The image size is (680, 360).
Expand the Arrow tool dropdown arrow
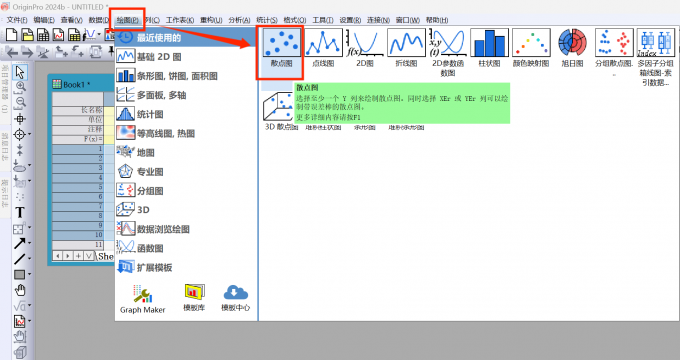pos(29,243)
